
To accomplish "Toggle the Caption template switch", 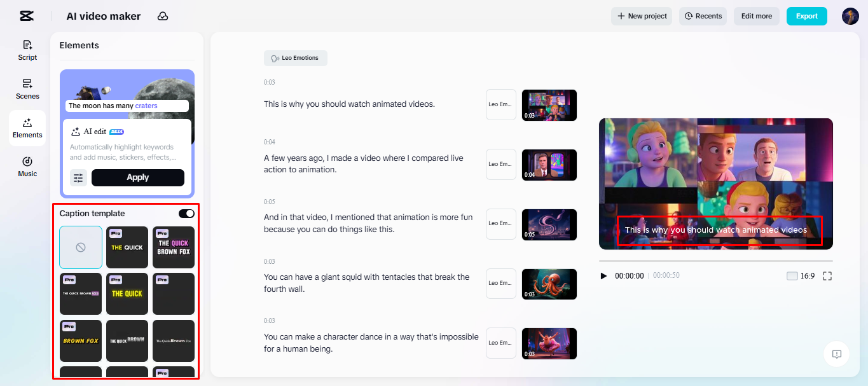I will tap(186, 214).
